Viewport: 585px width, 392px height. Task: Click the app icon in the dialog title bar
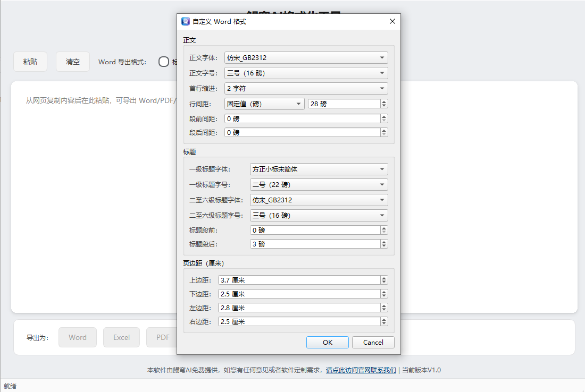coord(186,21)
